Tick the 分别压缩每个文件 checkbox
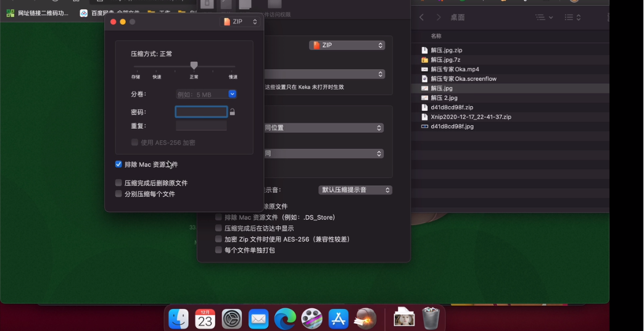The height and width of the screenshot is (331, 644). coord(118,194)
